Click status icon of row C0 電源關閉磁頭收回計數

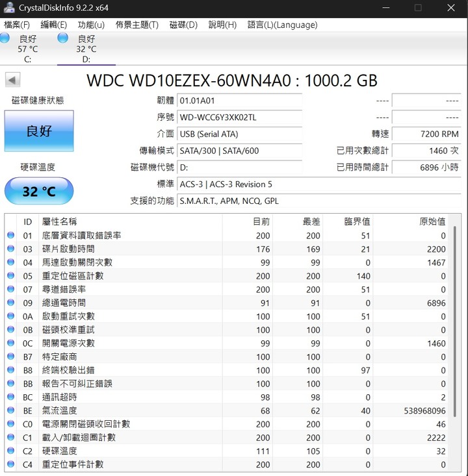click(10, 423)
